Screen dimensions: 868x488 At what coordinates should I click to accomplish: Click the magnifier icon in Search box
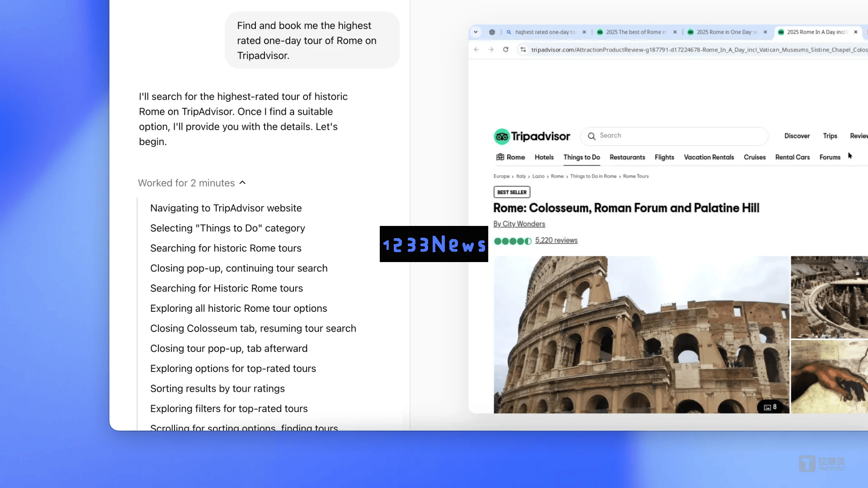coord(591,136)
